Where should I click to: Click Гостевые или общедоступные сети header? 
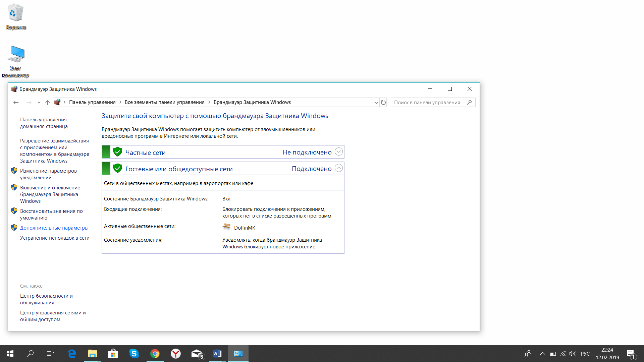point(223,168)
